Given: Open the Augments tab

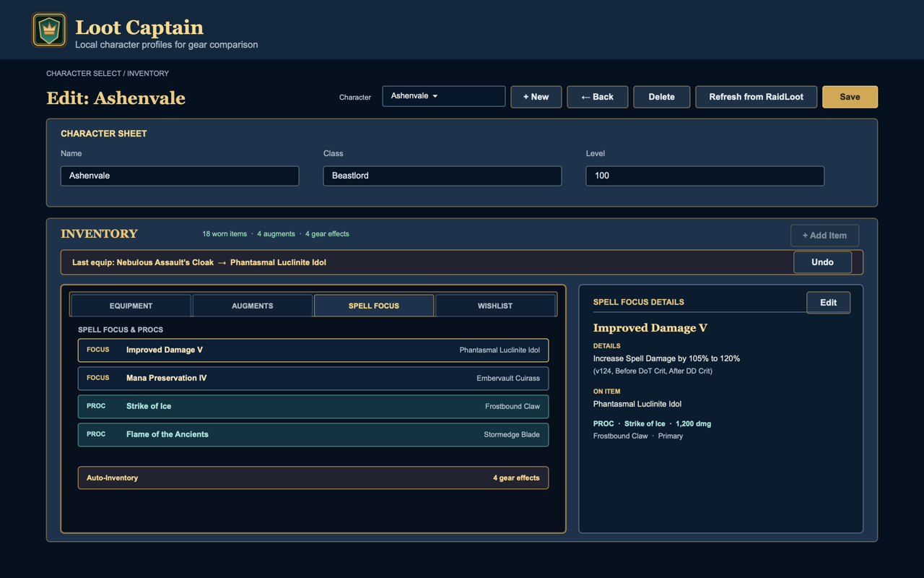Looking at the screenshot, I should coord(252,306).
